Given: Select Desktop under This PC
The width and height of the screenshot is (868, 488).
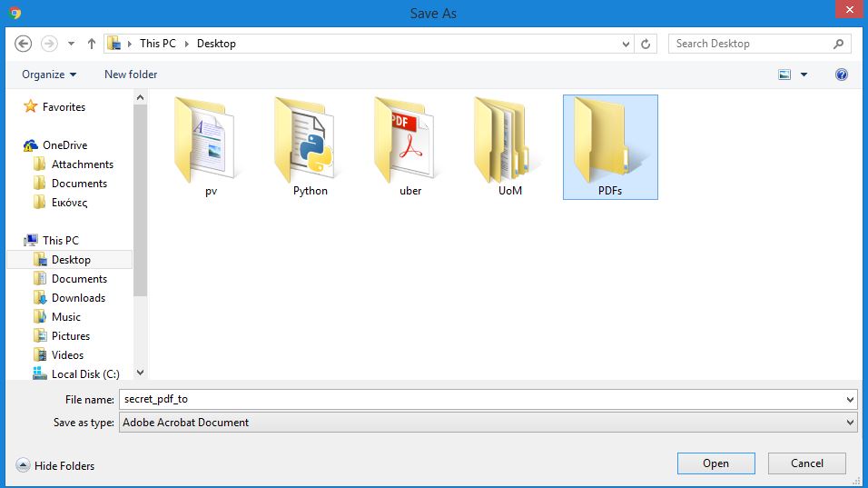Looking at the screenshot, I should (x=70, y=260).
